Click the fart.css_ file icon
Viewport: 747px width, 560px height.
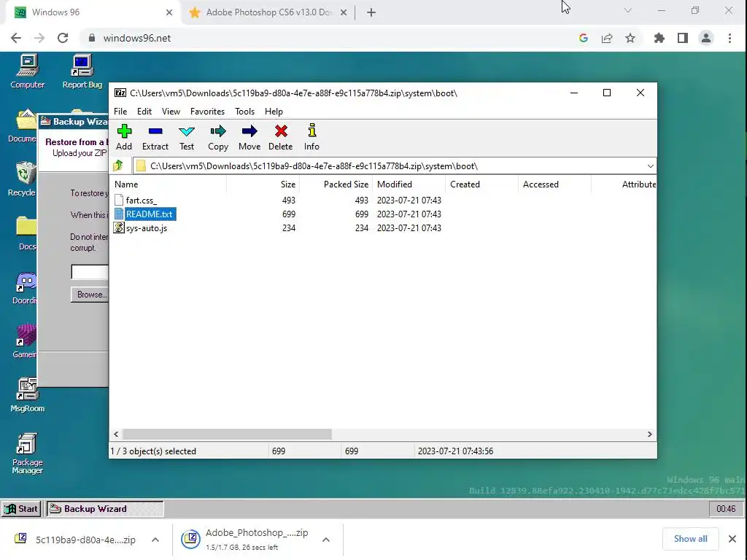click(x=119, y=200)
